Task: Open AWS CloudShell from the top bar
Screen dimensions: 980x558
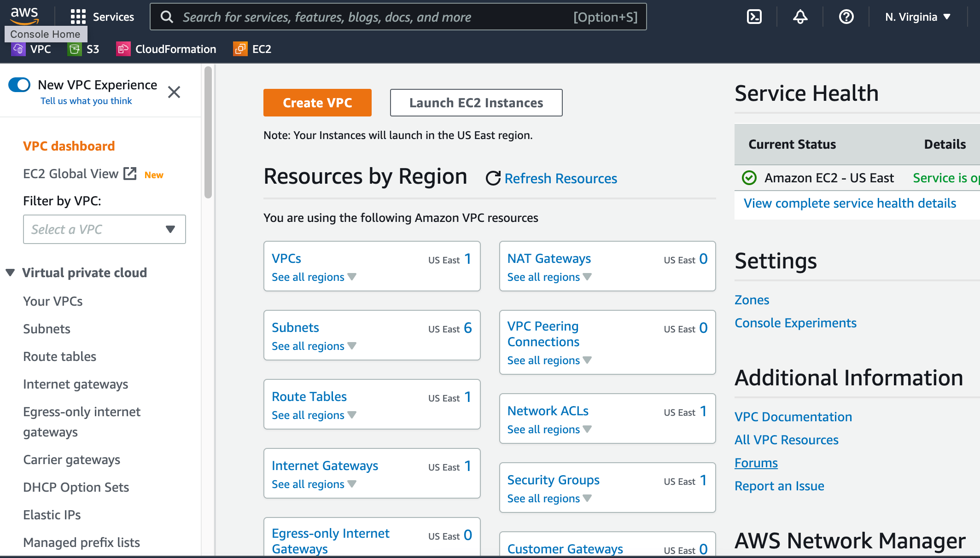Action: (754, 17)
